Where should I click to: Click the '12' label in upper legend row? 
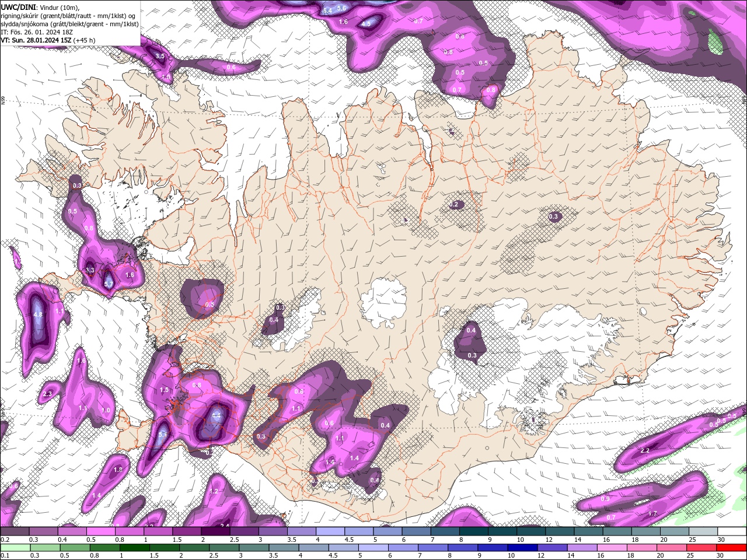[549, 540]
